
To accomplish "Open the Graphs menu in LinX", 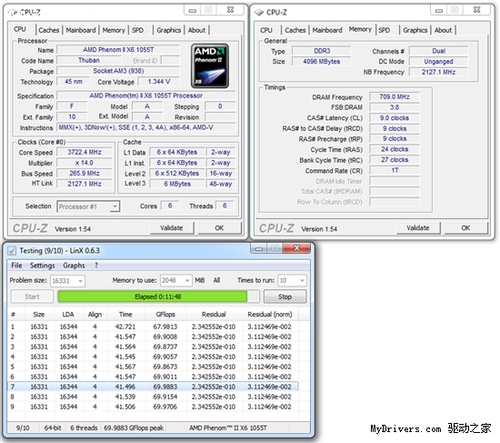I will 74,266.
